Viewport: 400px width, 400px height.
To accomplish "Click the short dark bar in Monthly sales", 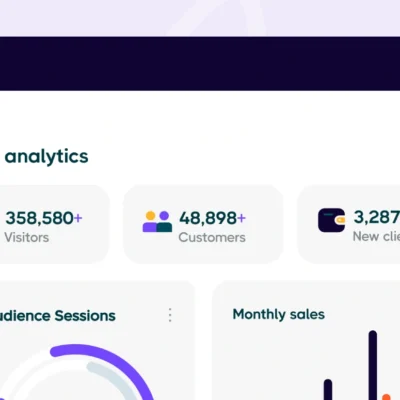I will coord(328,389).
